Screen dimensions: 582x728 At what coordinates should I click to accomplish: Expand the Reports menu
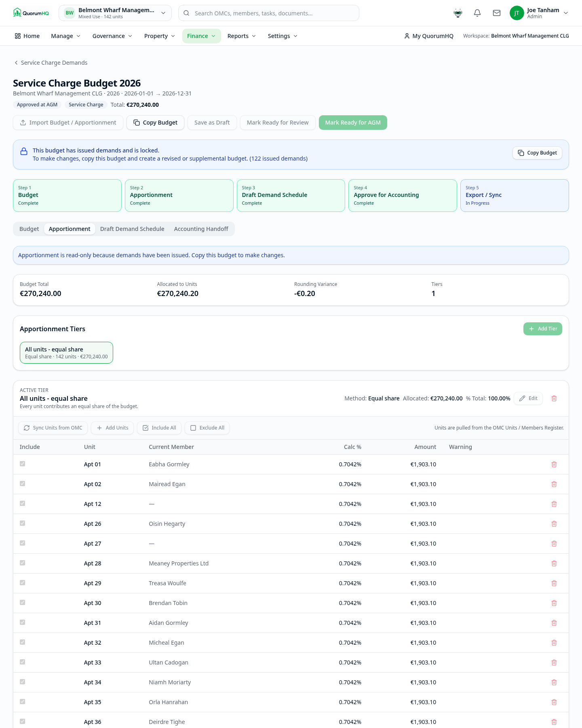pyautogui.click(x=242, y=36)
